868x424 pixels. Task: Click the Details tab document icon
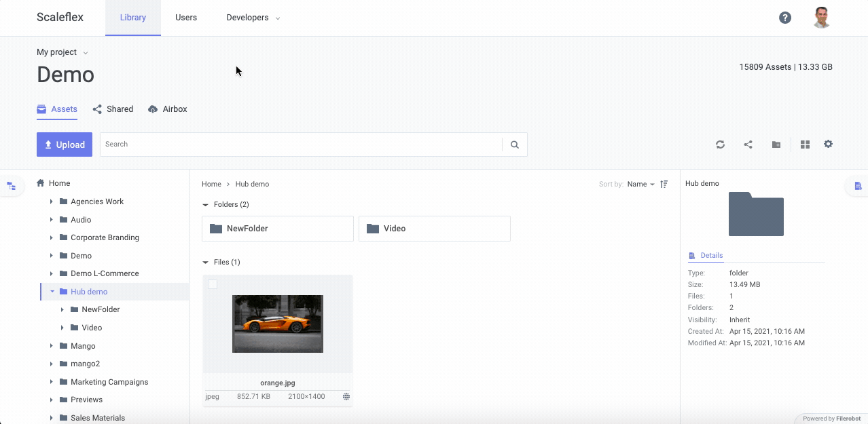coord(692,256)
